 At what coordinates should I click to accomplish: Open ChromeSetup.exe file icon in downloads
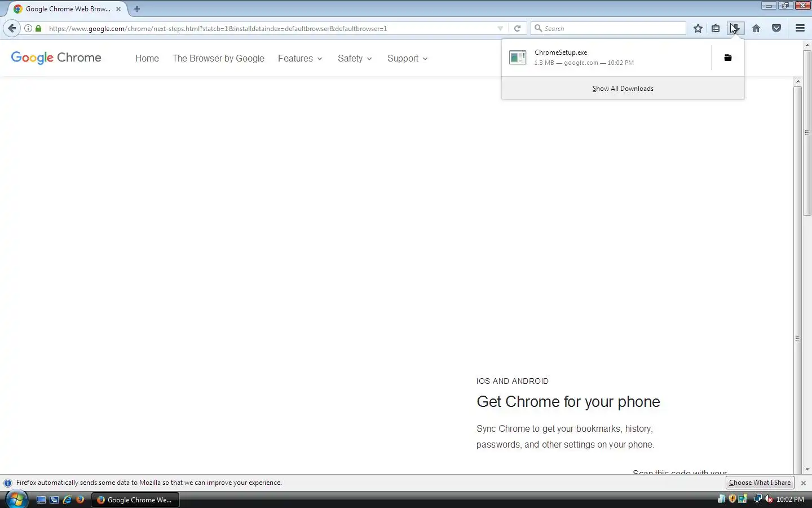[x=518, y=57]
